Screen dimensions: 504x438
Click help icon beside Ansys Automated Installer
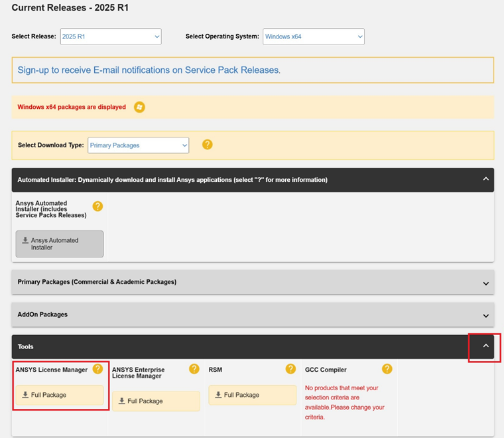coord(97,206)
